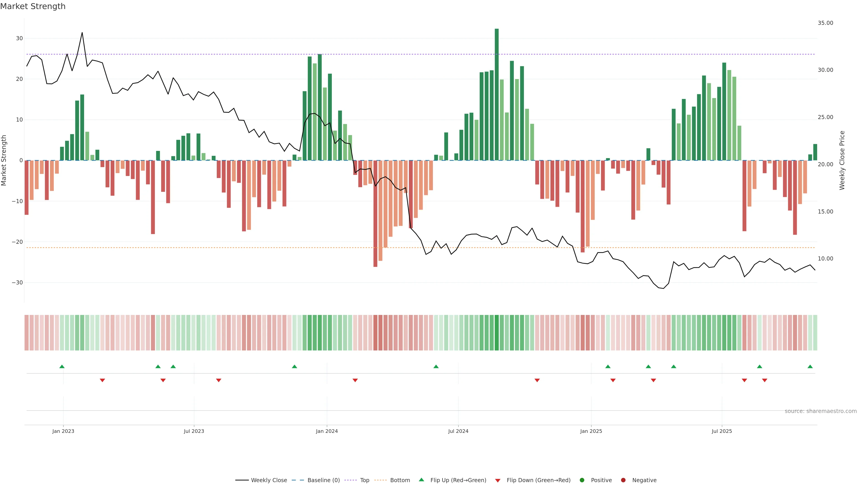
Task: Click red flip-down triangle just after Jan 2024
Action: pos(355,380)
